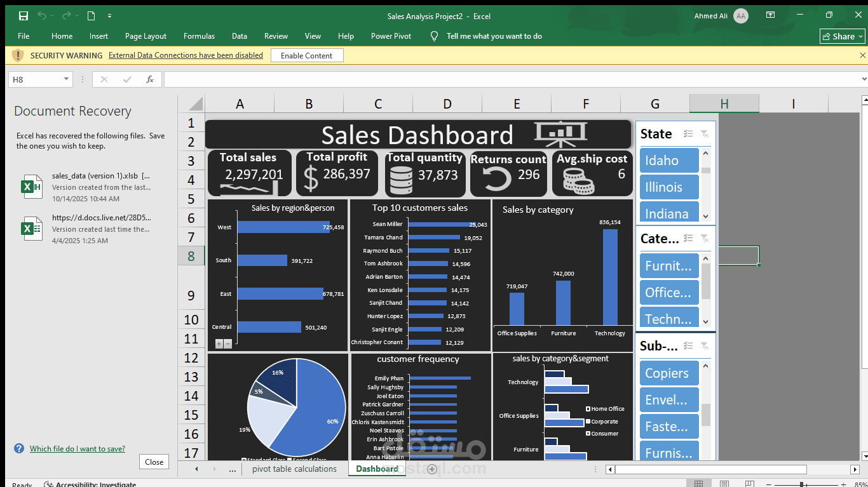
Task: Click State slicer scroll down arrow
Action: (x=705, y=217)
